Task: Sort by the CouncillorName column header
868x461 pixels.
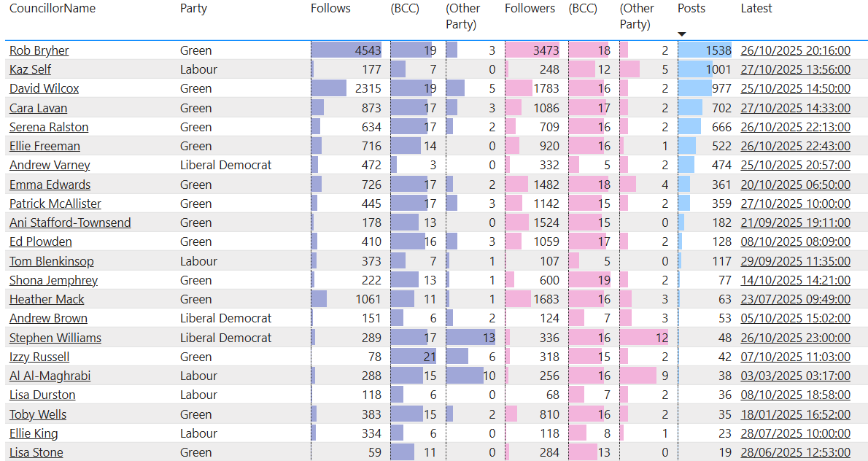Action: pos(53,9)
